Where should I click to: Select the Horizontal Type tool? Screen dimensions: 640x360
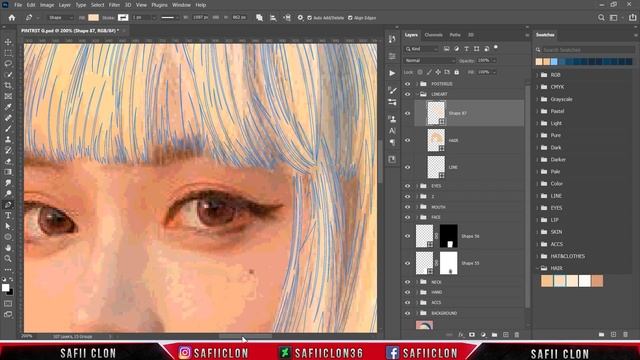[x=8, y=216]
